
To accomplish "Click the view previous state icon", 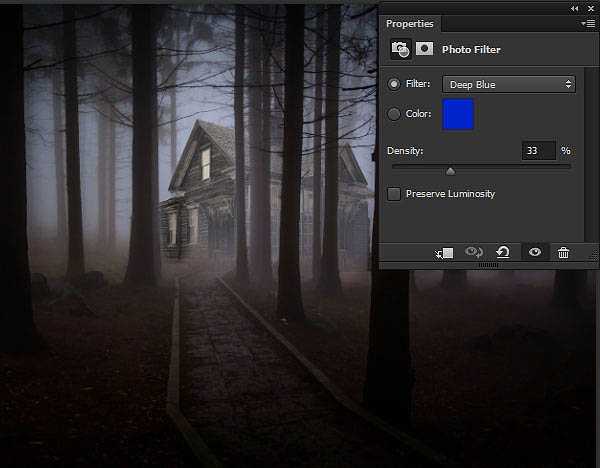I will (x=475, y=253).
